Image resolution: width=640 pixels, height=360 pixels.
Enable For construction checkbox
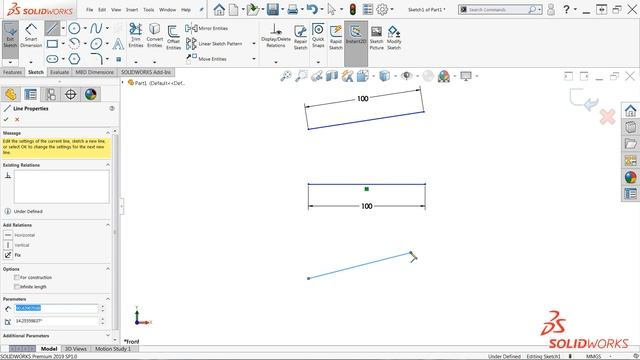click(17, 278)
